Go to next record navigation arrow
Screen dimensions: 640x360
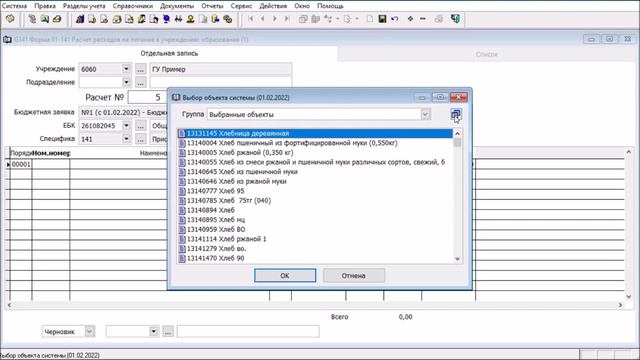(275, 19)
